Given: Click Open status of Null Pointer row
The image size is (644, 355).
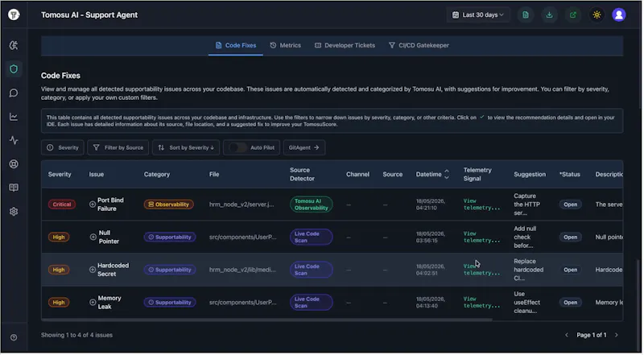Looking at the screenshot, I should point(570,237).
